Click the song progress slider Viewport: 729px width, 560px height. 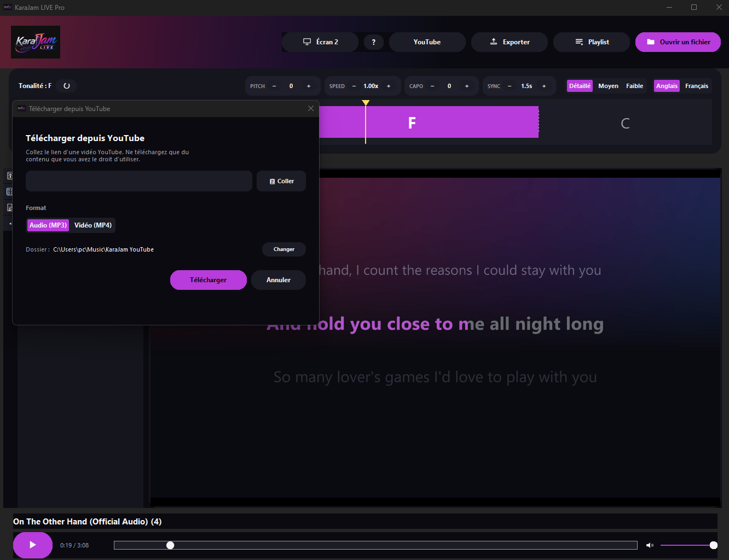coord(375,545)
